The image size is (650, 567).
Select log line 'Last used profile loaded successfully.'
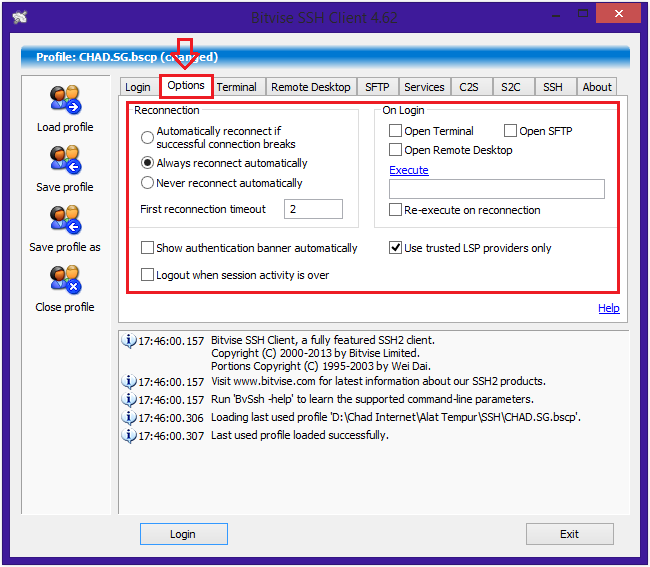pos(300,435)
